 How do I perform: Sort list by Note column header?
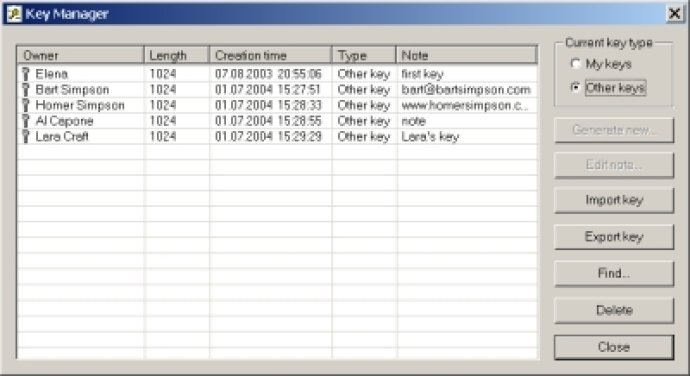coord(466,55)
